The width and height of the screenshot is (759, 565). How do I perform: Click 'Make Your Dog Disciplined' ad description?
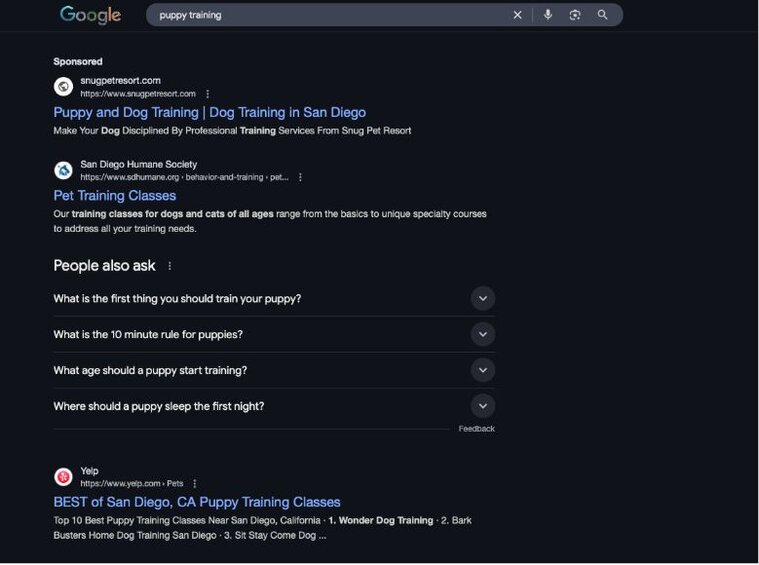232,131
